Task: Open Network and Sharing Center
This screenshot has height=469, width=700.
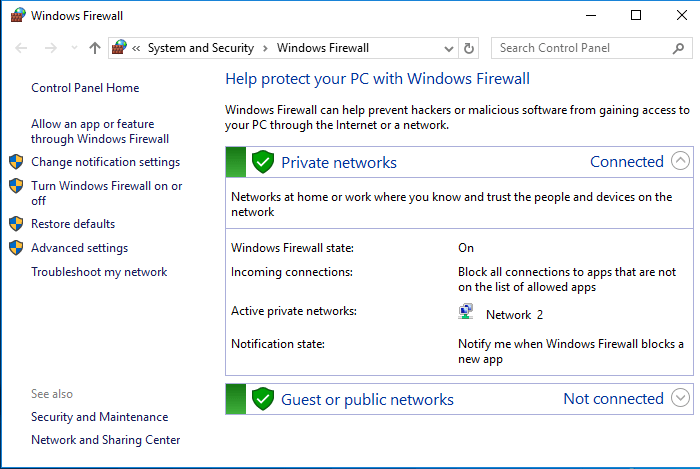Action: 105,440
